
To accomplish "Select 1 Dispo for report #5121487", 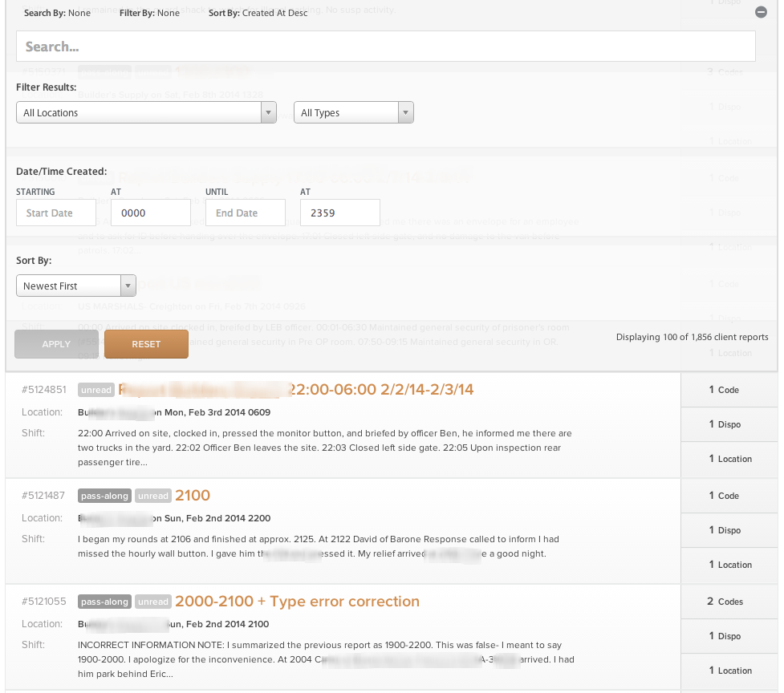I will pyautogui.click(x=729, y=530).
